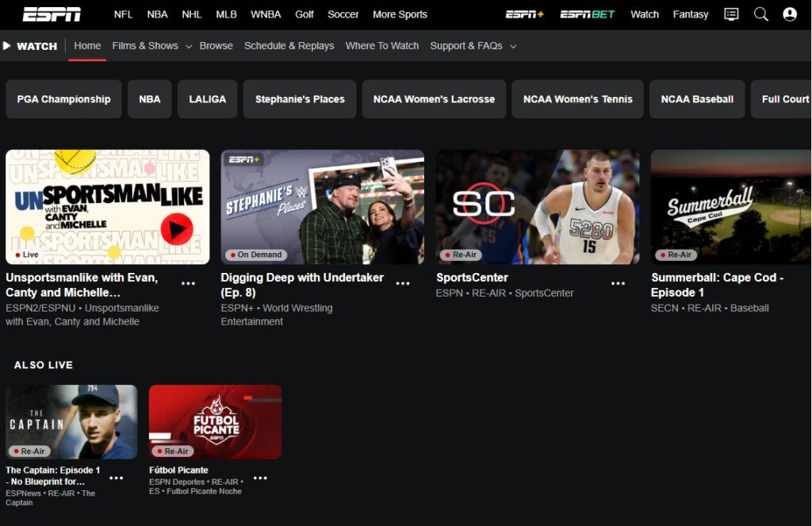Select the NCAA Women's Lacrosse chip

coord(434,99)
